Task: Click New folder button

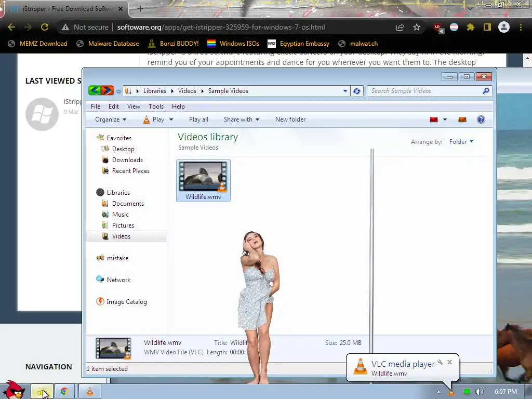Action: [290, 119]
